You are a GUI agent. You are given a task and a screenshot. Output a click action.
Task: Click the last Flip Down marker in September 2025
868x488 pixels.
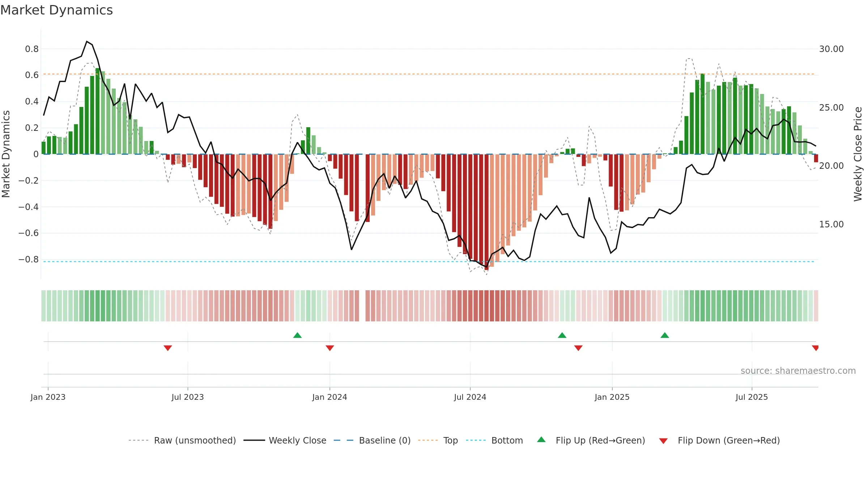(x=815, y=348)
